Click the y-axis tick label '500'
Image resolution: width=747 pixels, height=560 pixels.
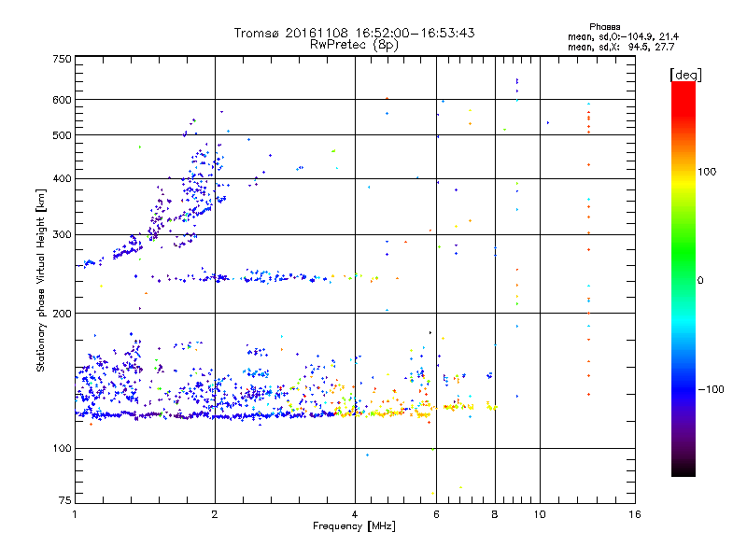tap(62, 135)
